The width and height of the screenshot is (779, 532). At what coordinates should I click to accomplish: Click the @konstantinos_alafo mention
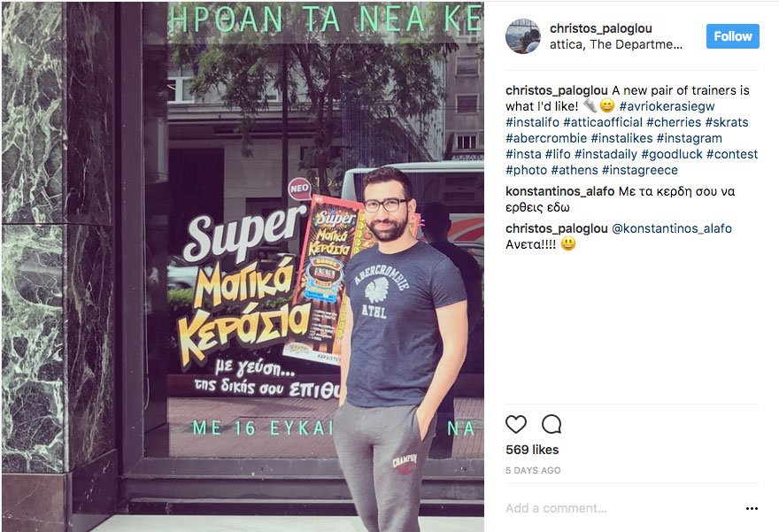click(671, 228)
